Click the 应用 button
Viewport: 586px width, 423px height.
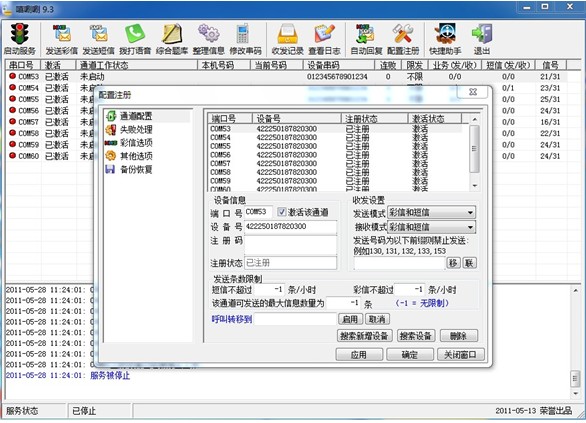(x=359, y=355)
